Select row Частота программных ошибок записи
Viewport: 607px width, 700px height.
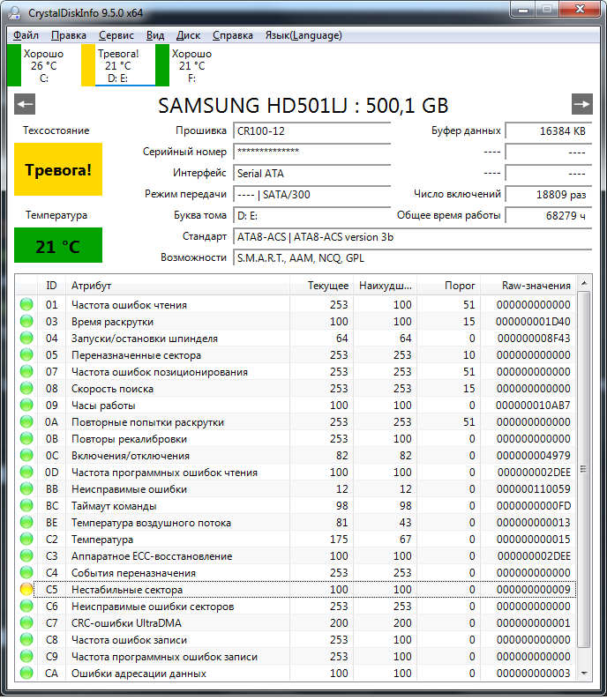(x=296, y=656)
